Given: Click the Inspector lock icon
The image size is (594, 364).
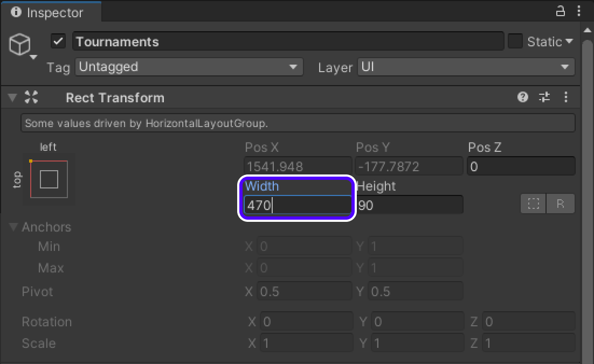Looking at the screenshot, I should pyautogui.click(x=561, y=11).
